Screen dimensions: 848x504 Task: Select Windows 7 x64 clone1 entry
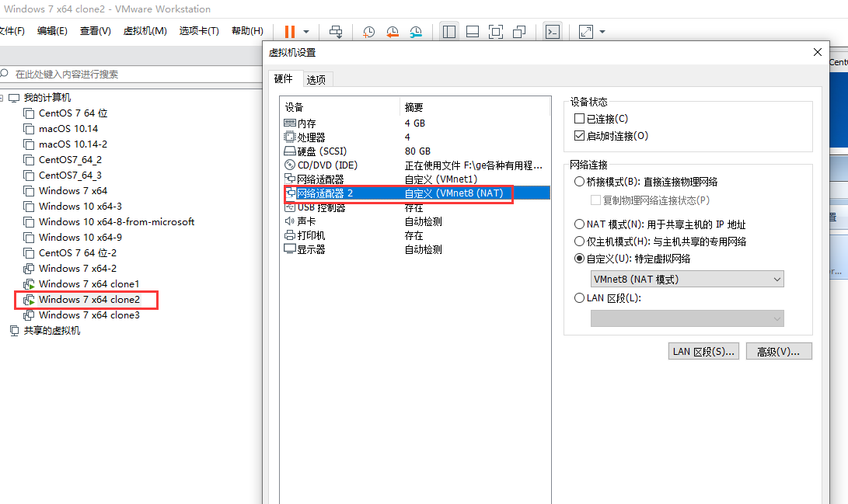(x=89, y=284)
